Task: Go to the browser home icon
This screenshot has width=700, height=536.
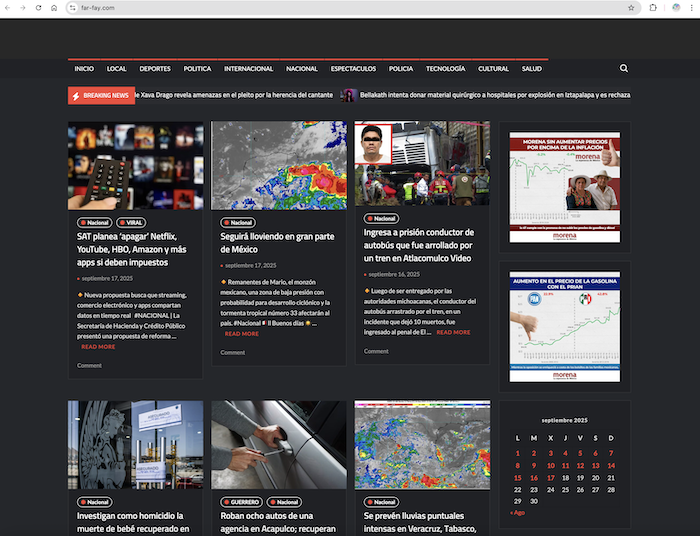Action: 53,7
